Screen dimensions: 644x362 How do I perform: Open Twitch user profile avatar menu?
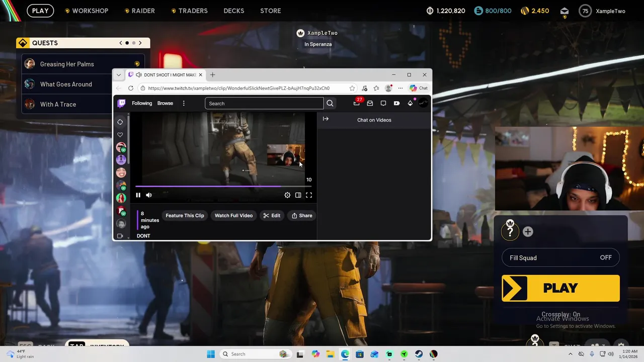click(x=423, y=103)
